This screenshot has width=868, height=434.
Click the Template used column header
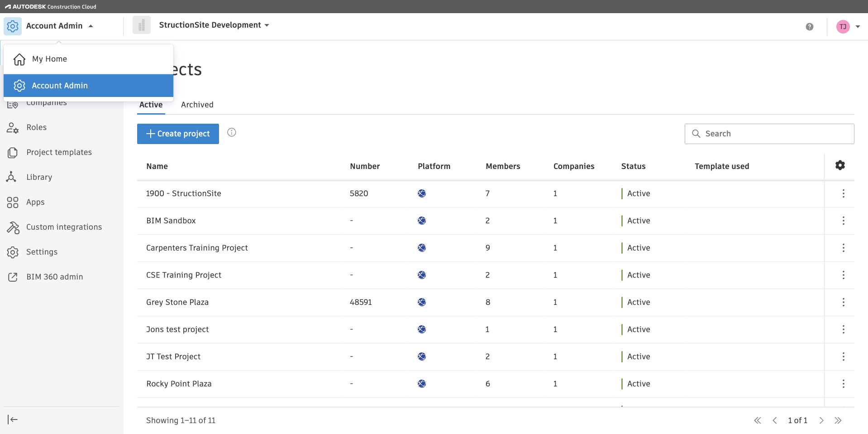(x=722, y=166)
